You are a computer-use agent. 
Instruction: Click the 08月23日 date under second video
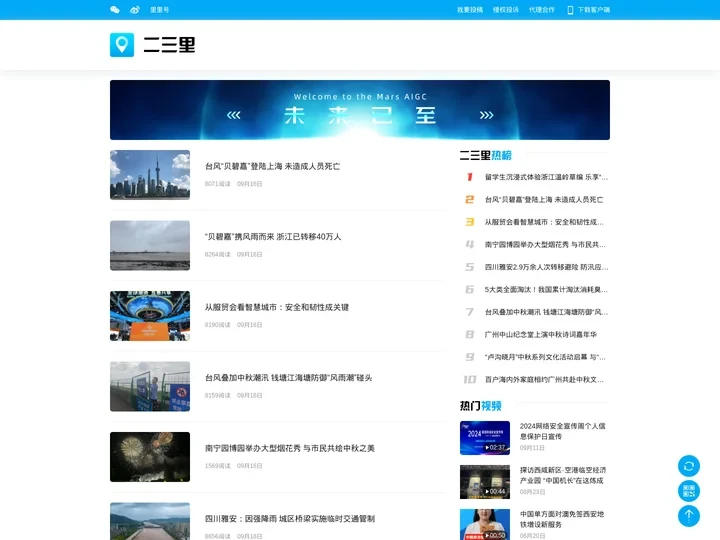[532, 492]
